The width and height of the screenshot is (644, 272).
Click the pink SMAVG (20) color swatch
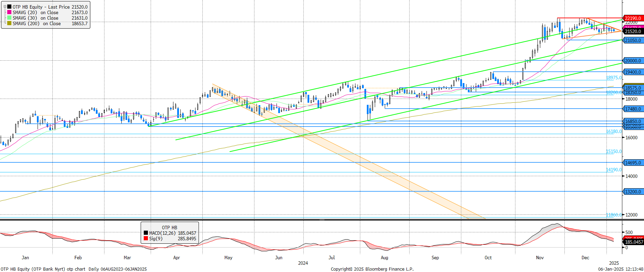pyautogui.click(x=9, y=12)
